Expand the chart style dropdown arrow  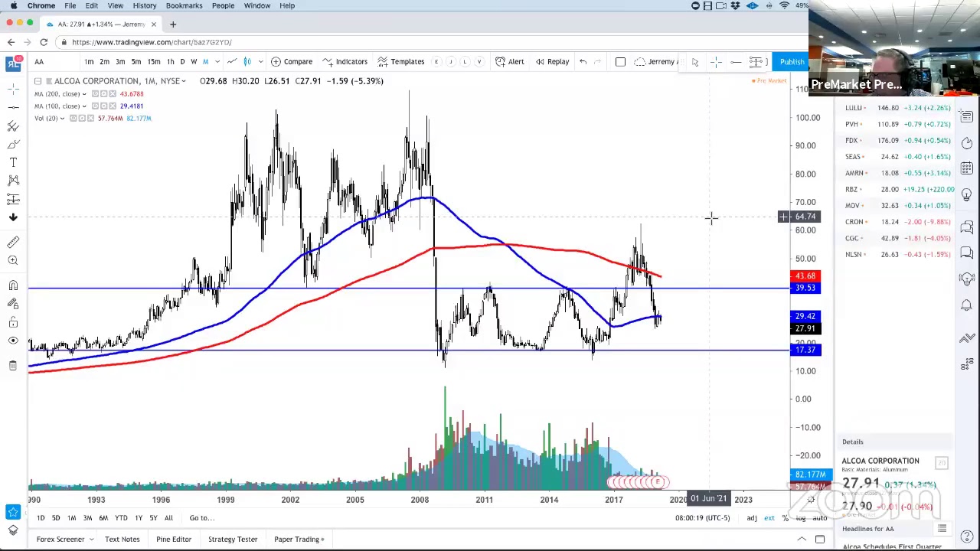260,61
